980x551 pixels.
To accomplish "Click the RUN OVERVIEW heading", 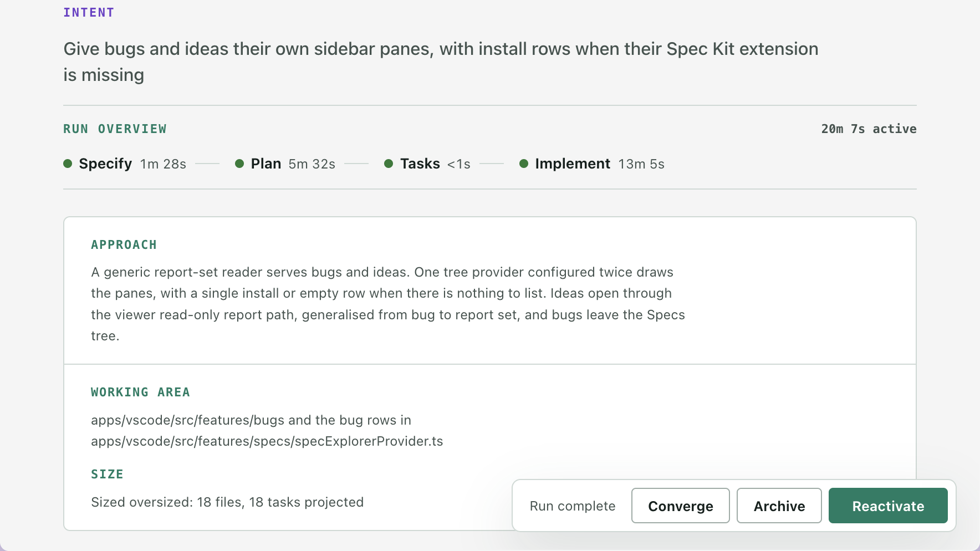I will click(x=115, y=129).
